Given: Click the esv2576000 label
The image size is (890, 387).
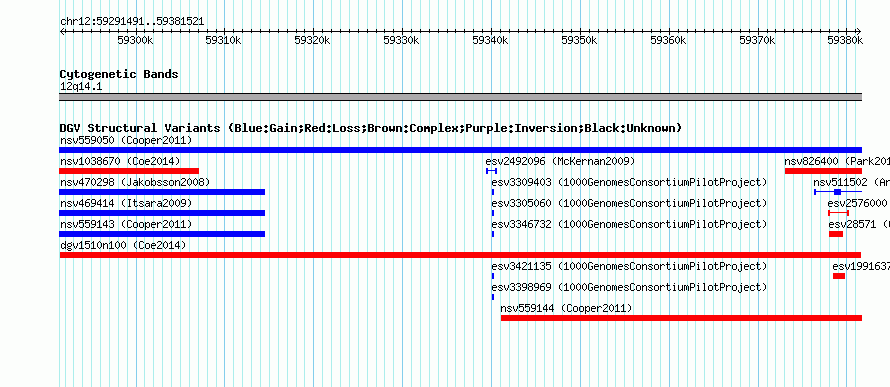Looking at the screenshot, I should [x=858, y=203].
